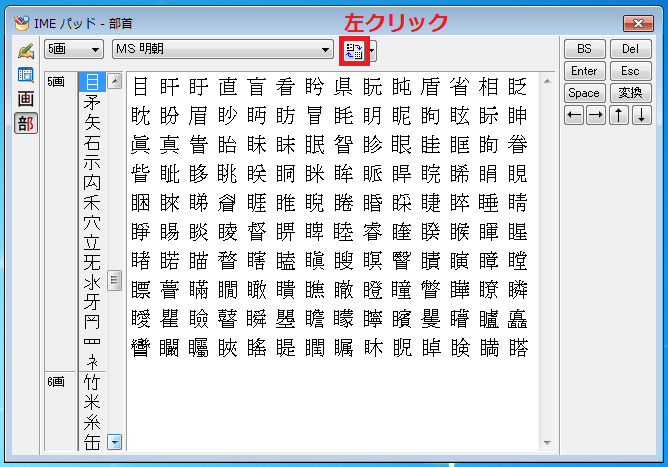The width and height of the screenshot is (668, 467).
Task: Click the enlarged view toggle icon
Action: pyautogui.click(x=354, y=51)
